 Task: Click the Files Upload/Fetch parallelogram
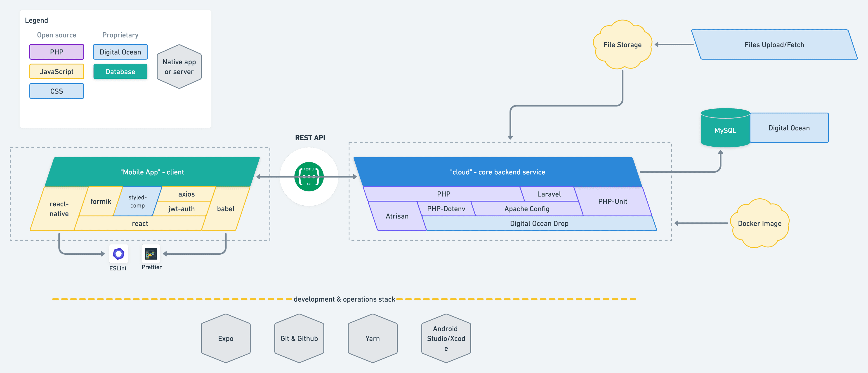pos(774,45)
